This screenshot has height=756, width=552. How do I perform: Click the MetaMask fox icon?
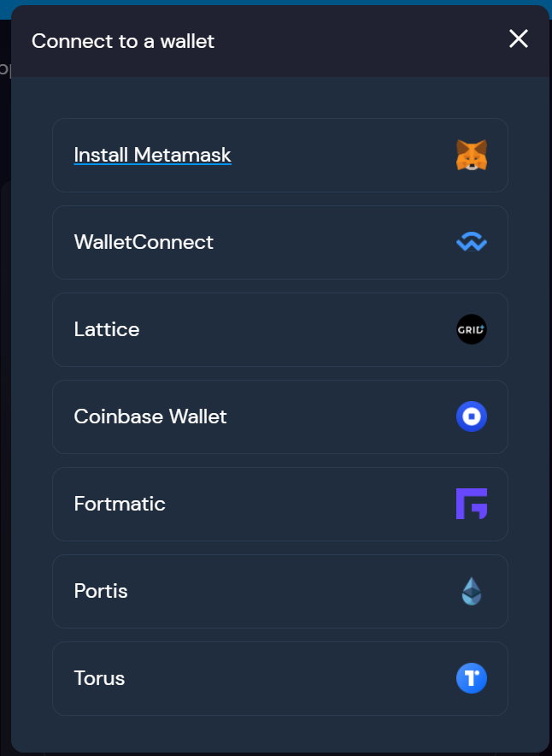click(x=472, y=156)
